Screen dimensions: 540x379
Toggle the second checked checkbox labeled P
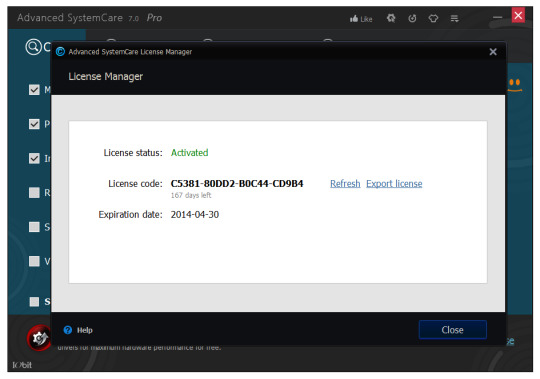(x=34, y=124)
